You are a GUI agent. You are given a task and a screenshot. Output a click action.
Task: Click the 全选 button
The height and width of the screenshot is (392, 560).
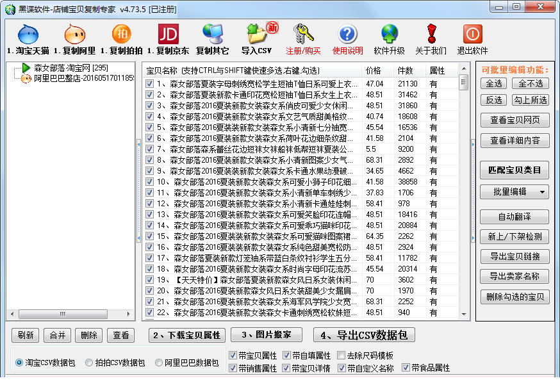(x=494, y=83)
